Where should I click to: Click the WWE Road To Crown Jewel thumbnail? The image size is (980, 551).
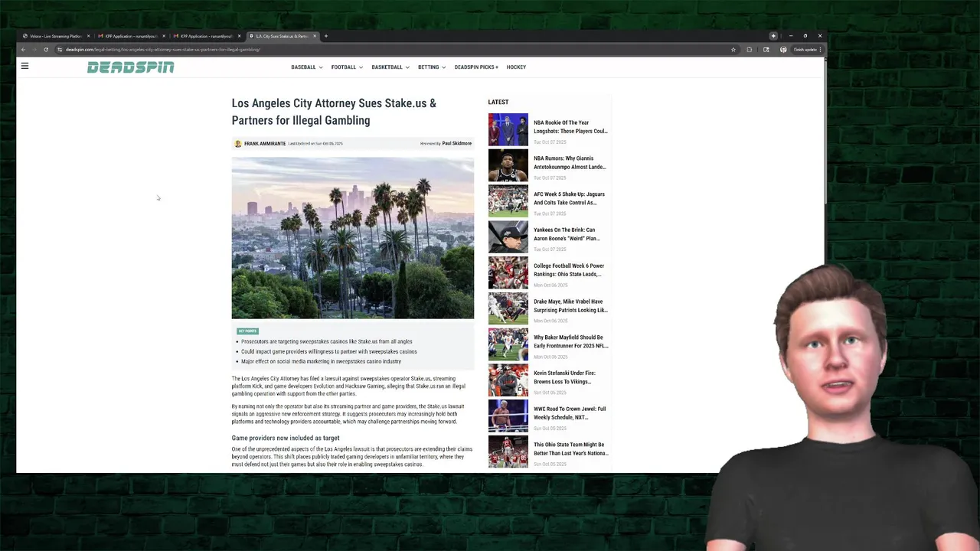point(508,416)
